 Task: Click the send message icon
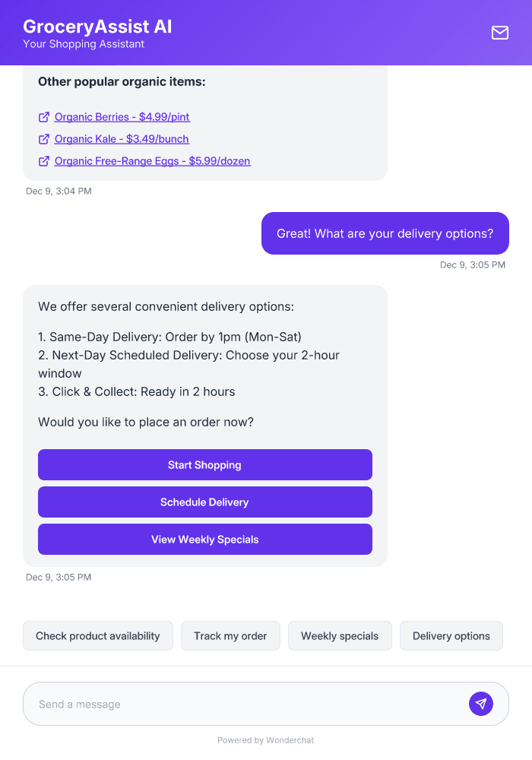481,703
